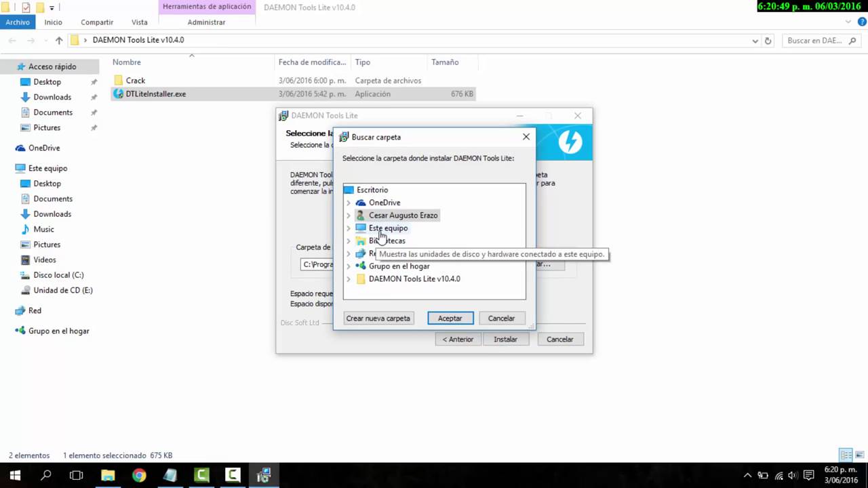The image size is (868, 488).
Task: Open the Administrar ribbon tab
Action: [207, 22]
